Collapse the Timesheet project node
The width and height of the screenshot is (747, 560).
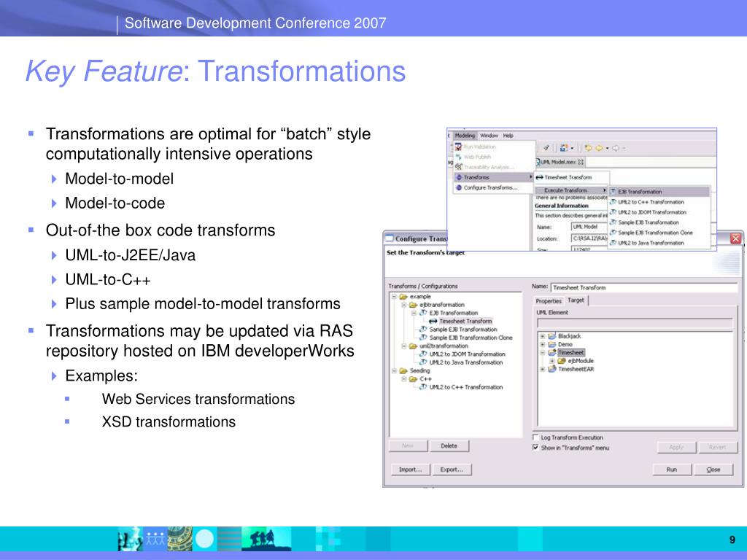[543, 352]
